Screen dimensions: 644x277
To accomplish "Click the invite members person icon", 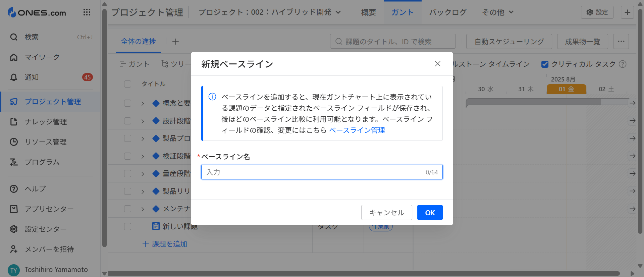I will point(14,249).
